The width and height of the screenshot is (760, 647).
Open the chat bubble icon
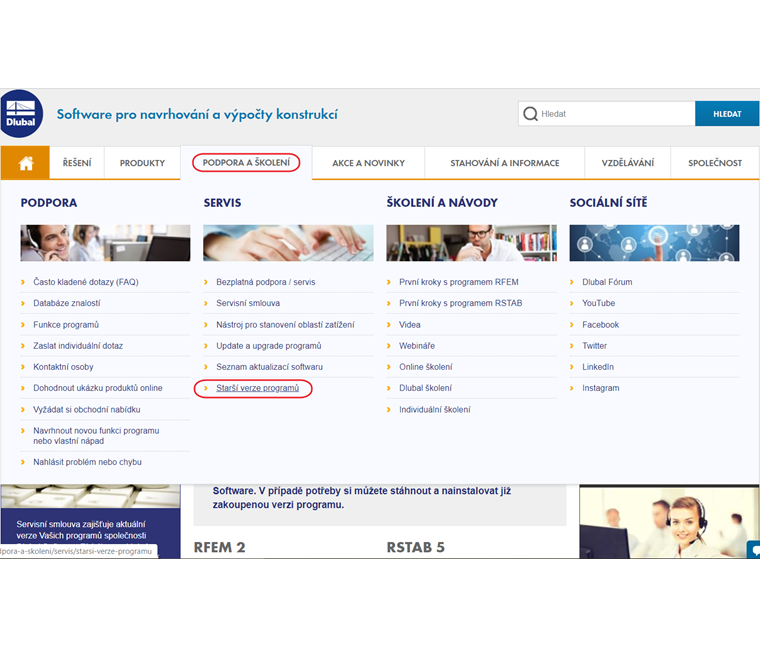(754, 550)
